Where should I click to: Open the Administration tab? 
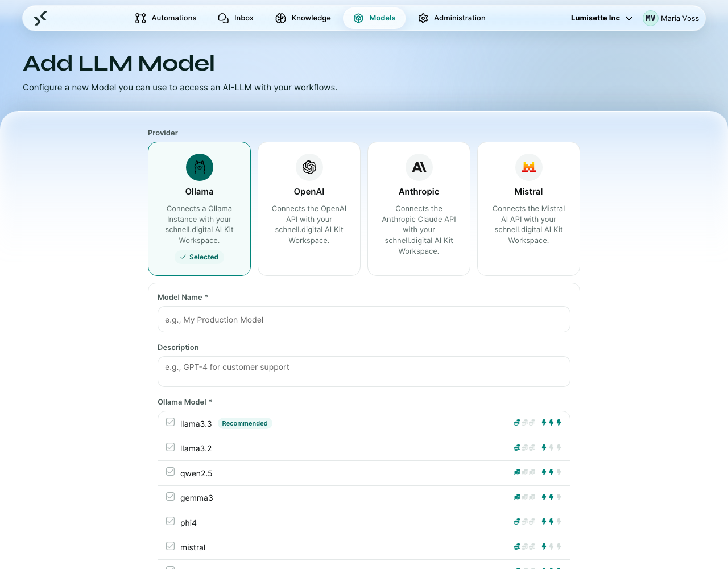point(452,18)
